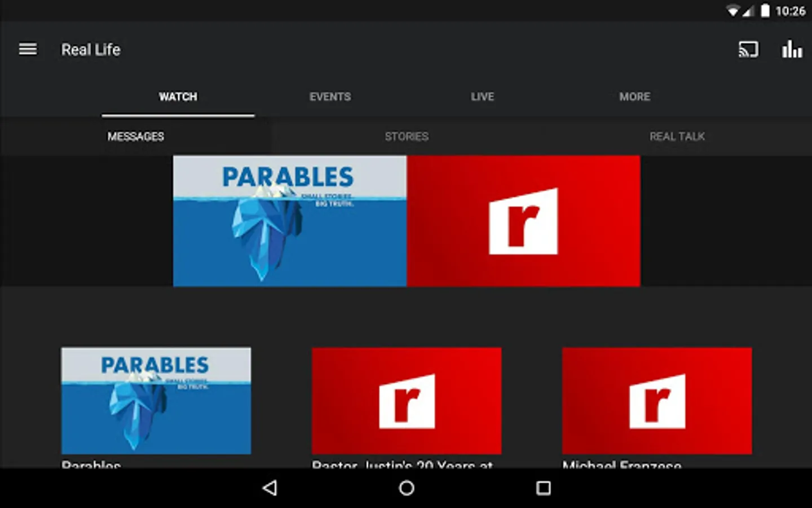Screen dimensions: 812x508
Task: Check the Wi-Fi status icon
Action: pyautogui.click(x=733, y=11)
